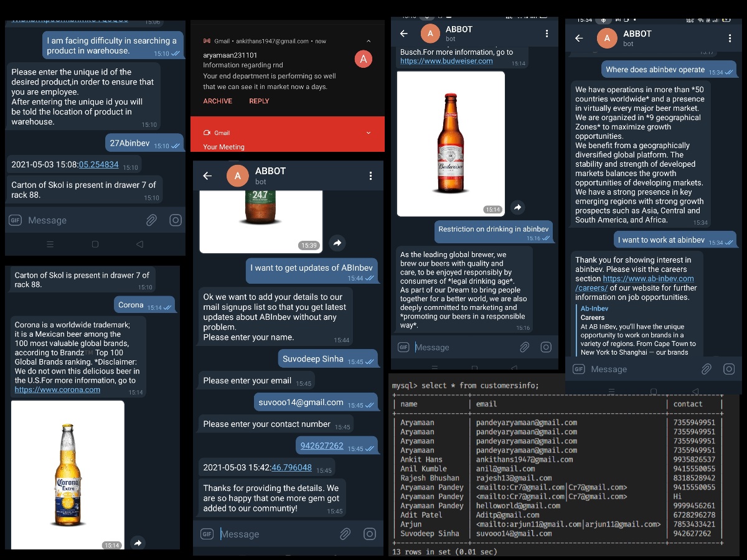Select I want to get updates of ABInbev message
Screen dimensions: 747x560
[x=311, y=269]
